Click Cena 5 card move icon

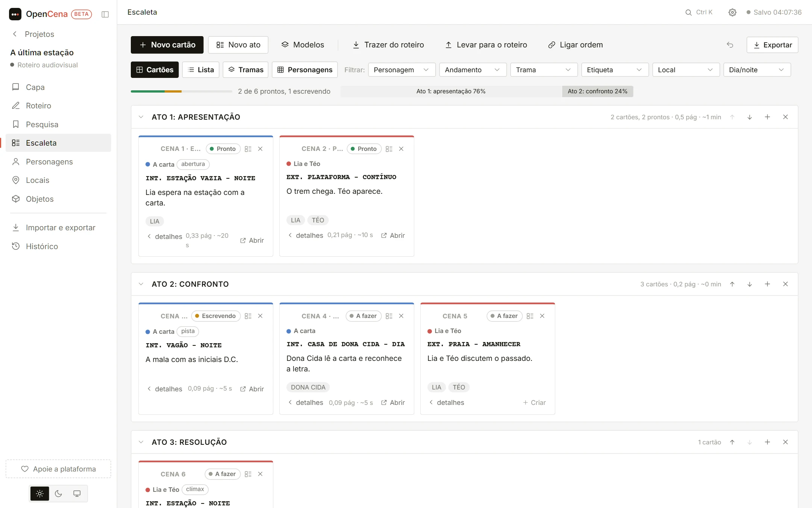(530, 316)
